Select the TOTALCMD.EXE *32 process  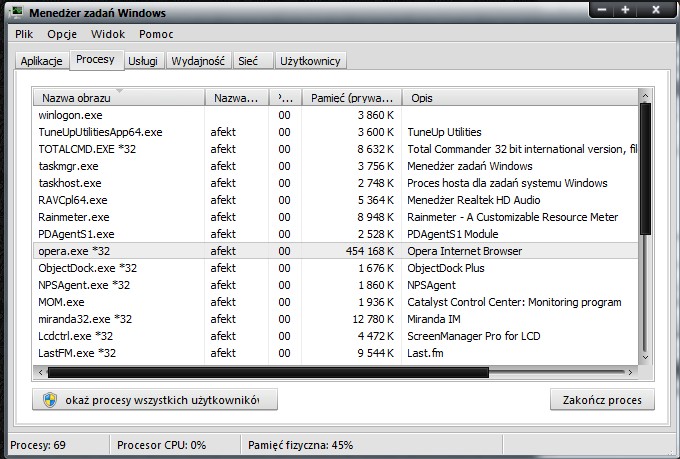(x=88, y=149)
